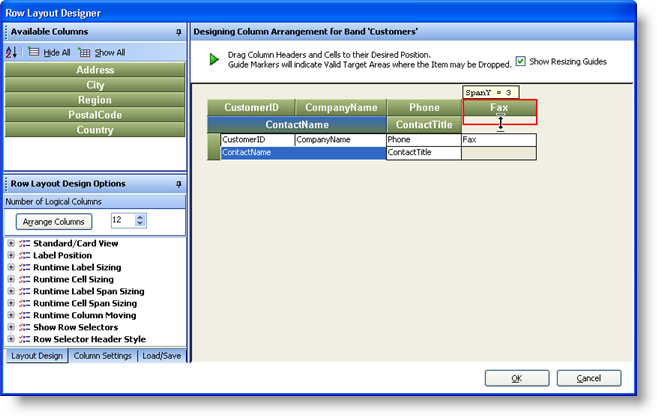This screenshot has height=416, width=657.
Task: Click the Runtime Label Span Sizing icon
Action: (x=24, y=291)
